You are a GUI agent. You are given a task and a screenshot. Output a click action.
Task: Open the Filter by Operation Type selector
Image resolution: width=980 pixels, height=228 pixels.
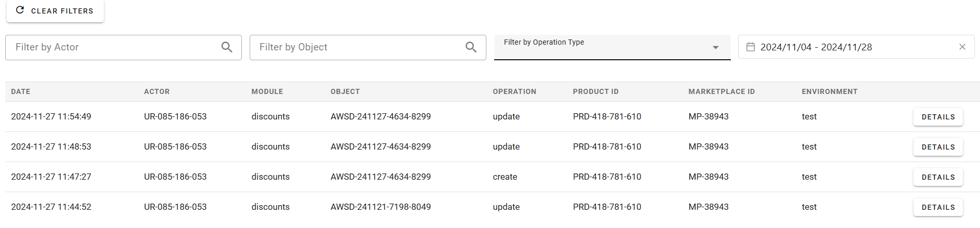pos(612,47)
